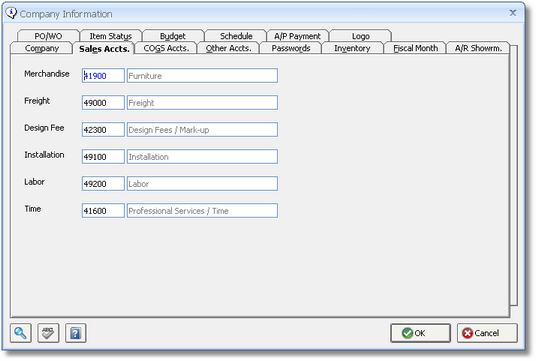
Task: Click the Merchandise label
Action: (46, 74)
